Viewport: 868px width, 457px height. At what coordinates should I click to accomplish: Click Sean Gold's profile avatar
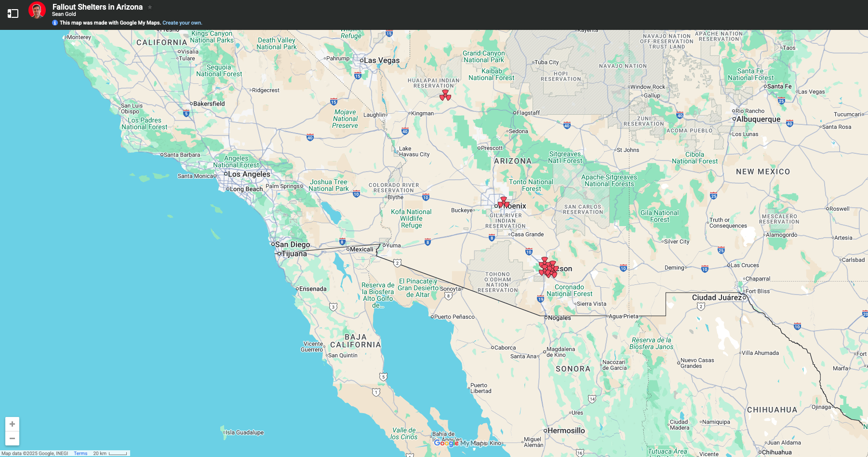pyautogui.click(x=37, y=10)
